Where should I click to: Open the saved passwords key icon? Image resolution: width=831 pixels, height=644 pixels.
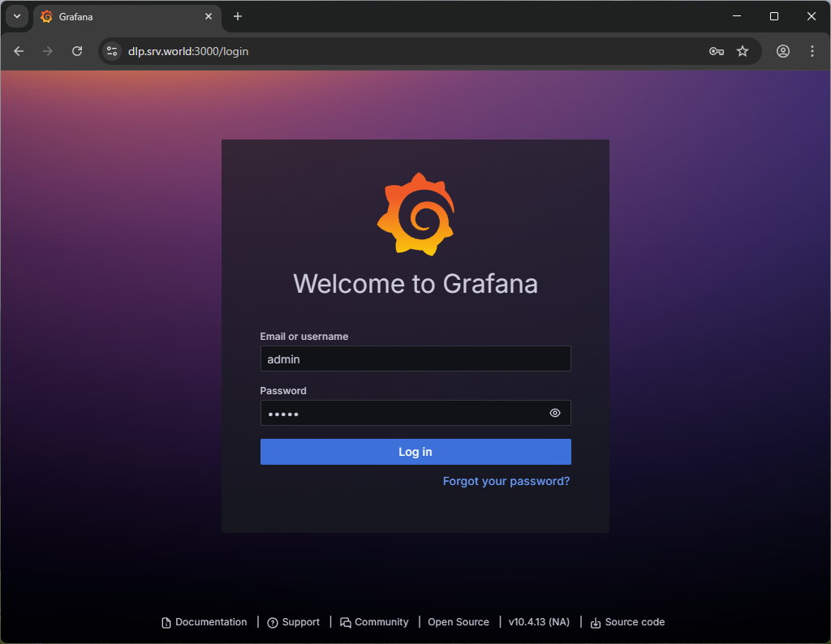pyautogui.click(x=716, y=51)
